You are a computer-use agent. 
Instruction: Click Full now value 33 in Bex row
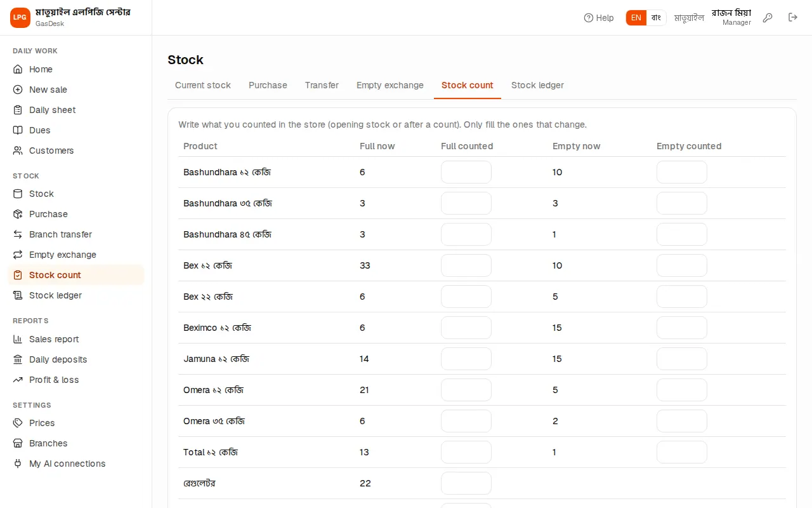click(x=365, y=265)
